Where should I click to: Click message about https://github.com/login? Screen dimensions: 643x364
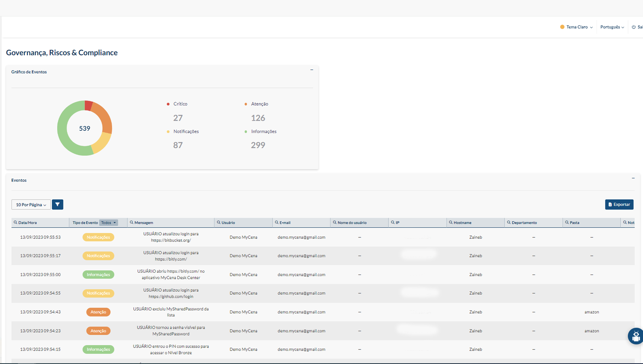171,293
